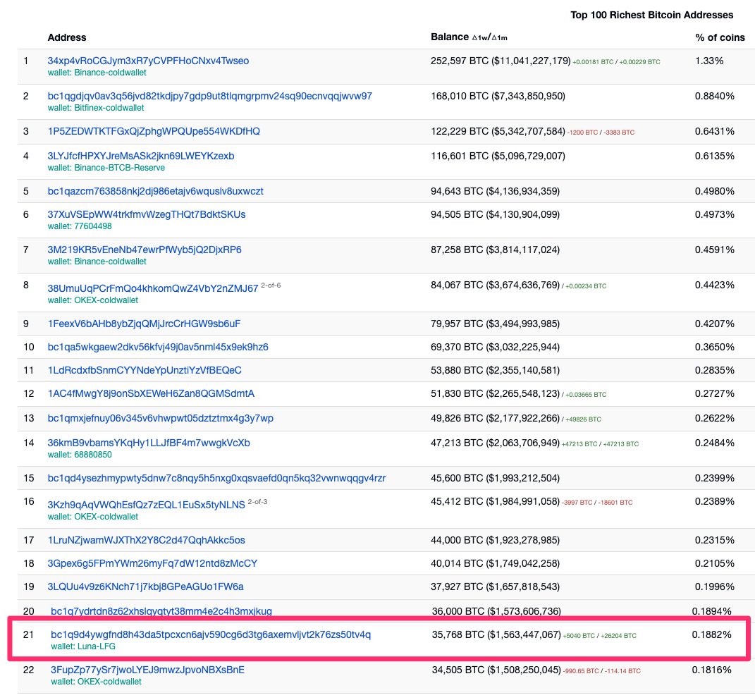
Task: Select the -1200 BTC / -3383 BTC change text
Action: tap(601, 133)
